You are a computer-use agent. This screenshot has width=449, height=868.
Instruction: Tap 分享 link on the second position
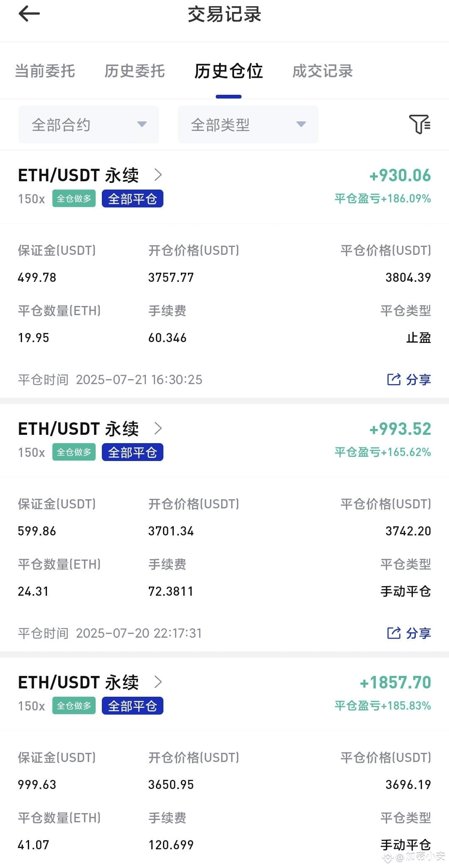click(418, 633)
